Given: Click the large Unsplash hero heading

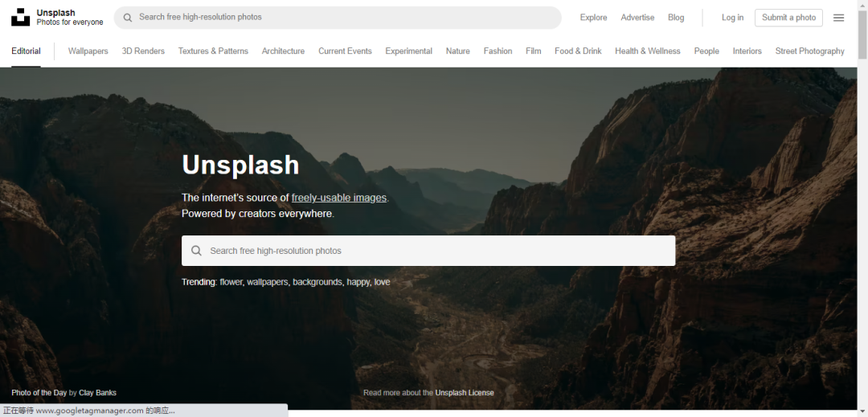Looking at the screenshot, I should [240, 165].
